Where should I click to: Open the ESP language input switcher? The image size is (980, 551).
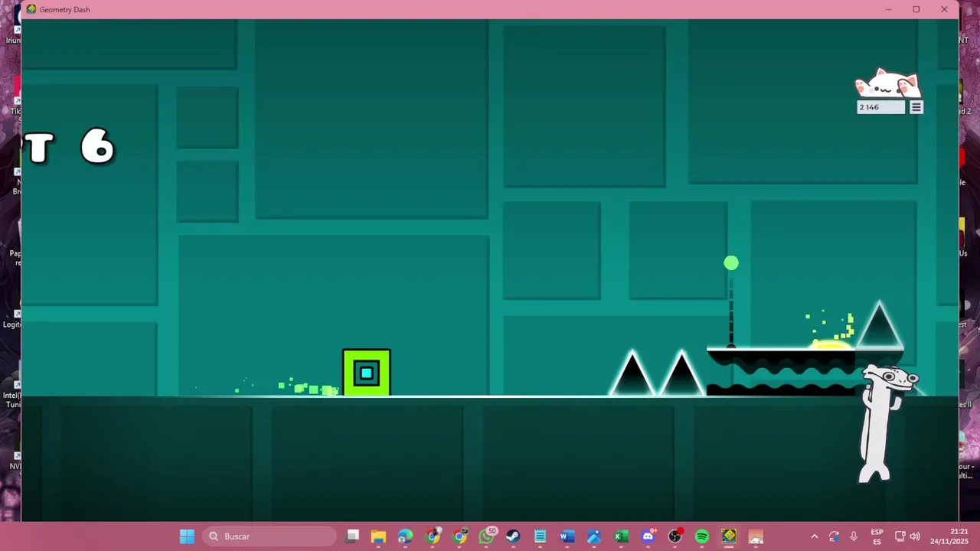pyautogui.click(x=877, y=536)
